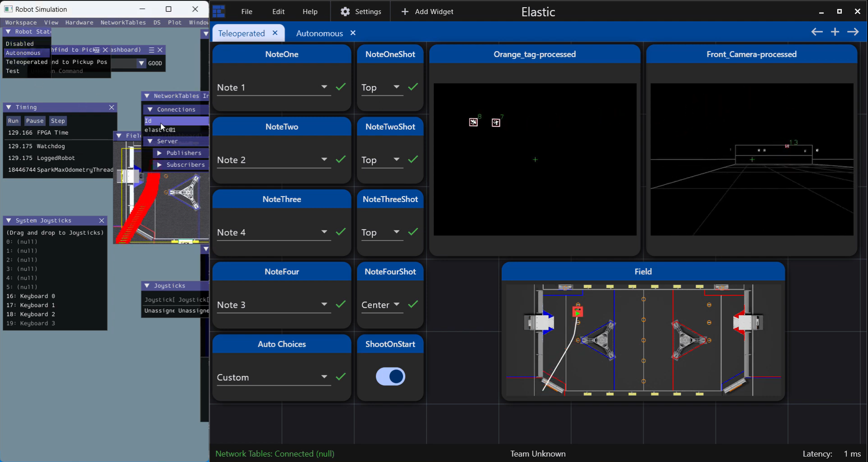
Task: Close the Autonomous tab
Action: (x=353, y=33)
